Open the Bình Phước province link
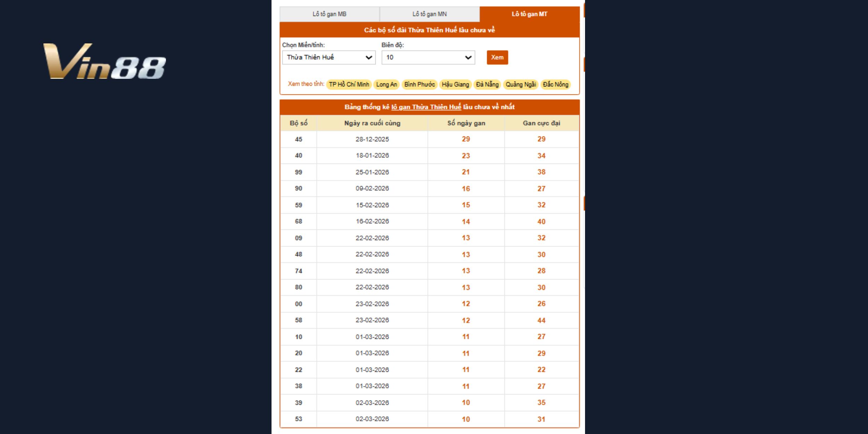Image resolution: width=868 pixels, height=434 pixels. tap(419, 84)
